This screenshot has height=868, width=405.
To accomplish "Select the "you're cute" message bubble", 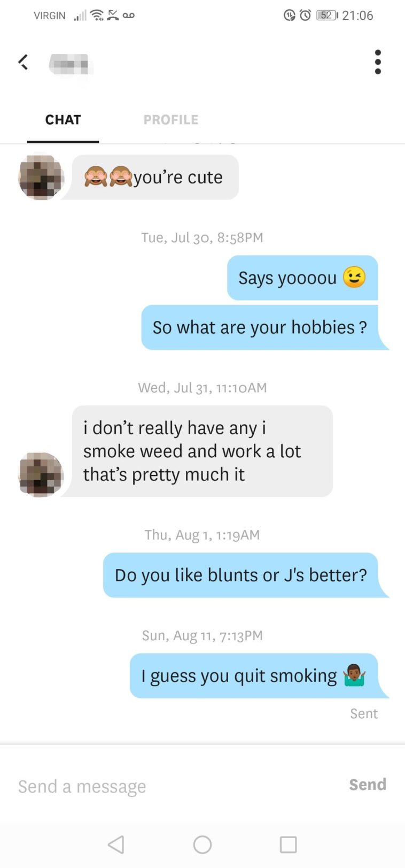I will coord(155,178).
